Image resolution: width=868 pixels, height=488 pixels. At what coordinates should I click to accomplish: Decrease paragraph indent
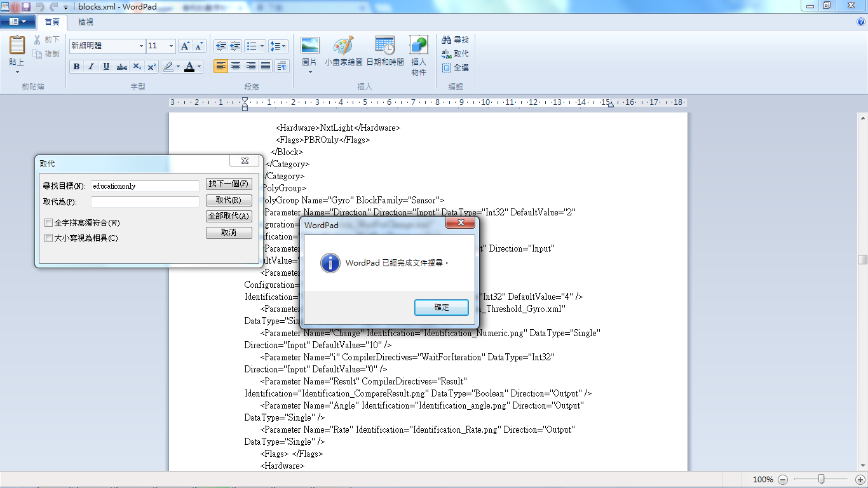(x=220, y=46)
